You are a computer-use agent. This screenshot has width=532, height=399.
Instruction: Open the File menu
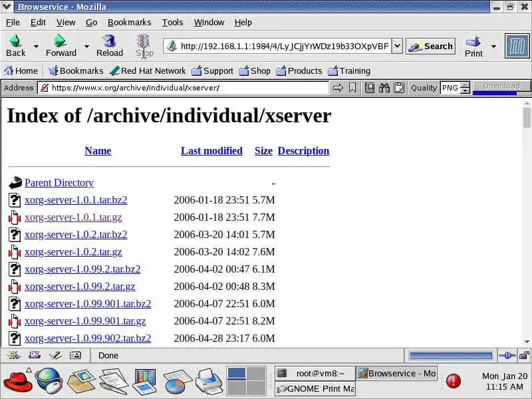pos(13,23)
